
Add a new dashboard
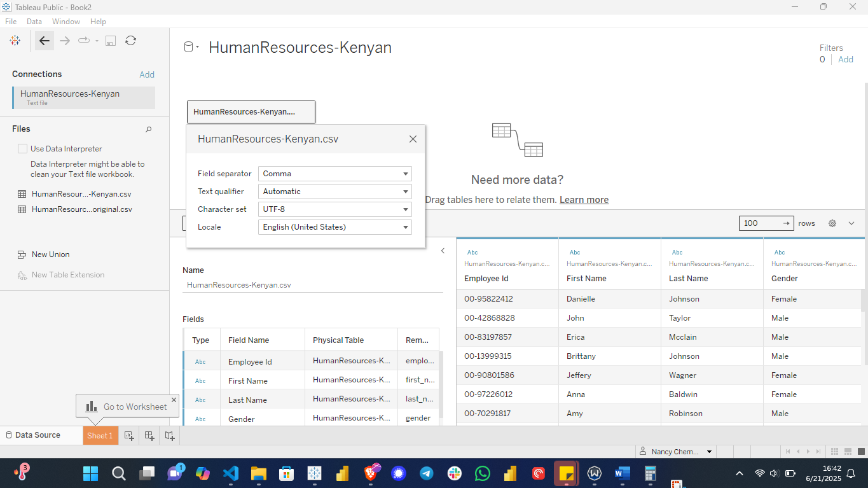pos(149,435)
